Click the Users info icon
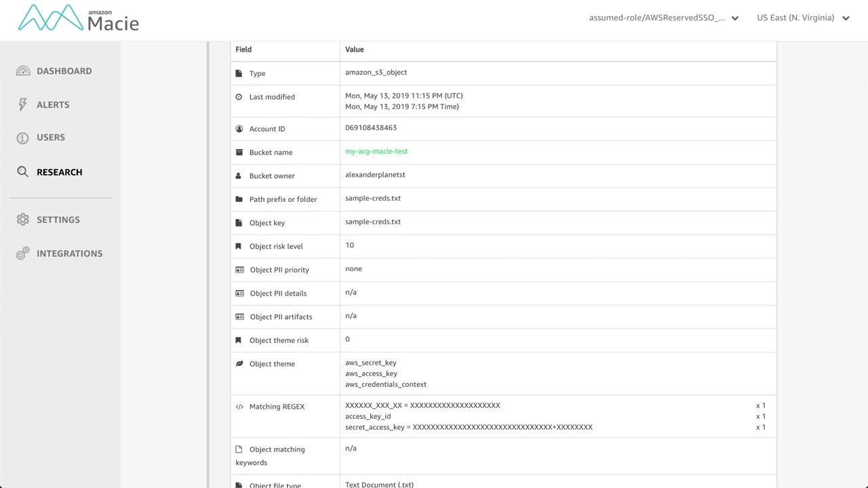 point(23,138)
